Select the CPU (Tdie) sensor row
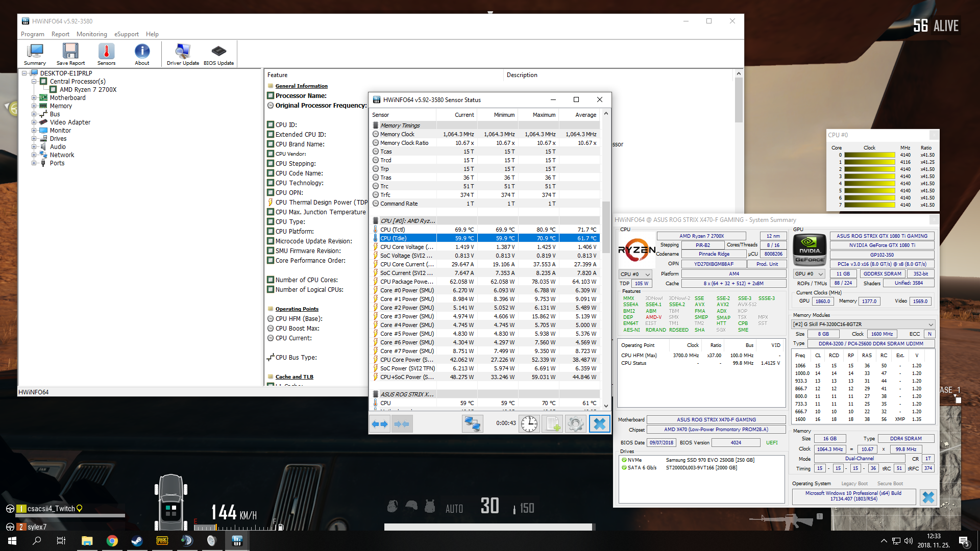Viewport: 980px width, 551px height. pyautogui.click(x=485, y=238)
